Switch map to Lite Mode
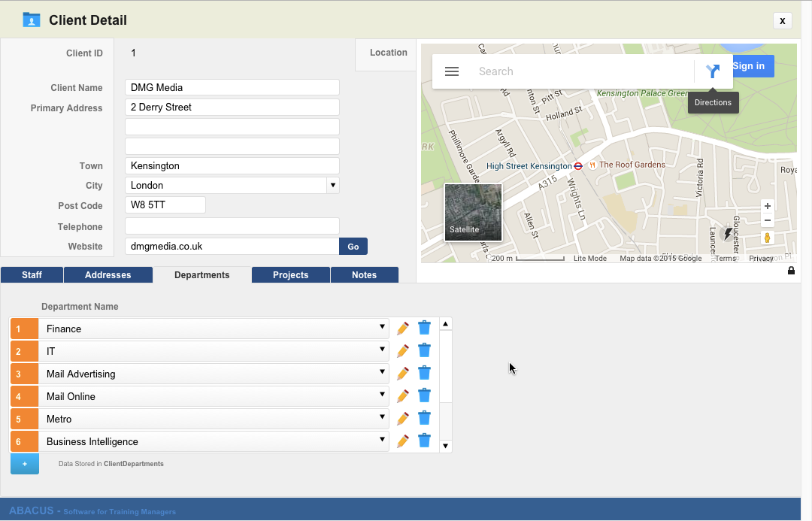Viewport: 812px width, 521px height. click(x=590, y=259)
